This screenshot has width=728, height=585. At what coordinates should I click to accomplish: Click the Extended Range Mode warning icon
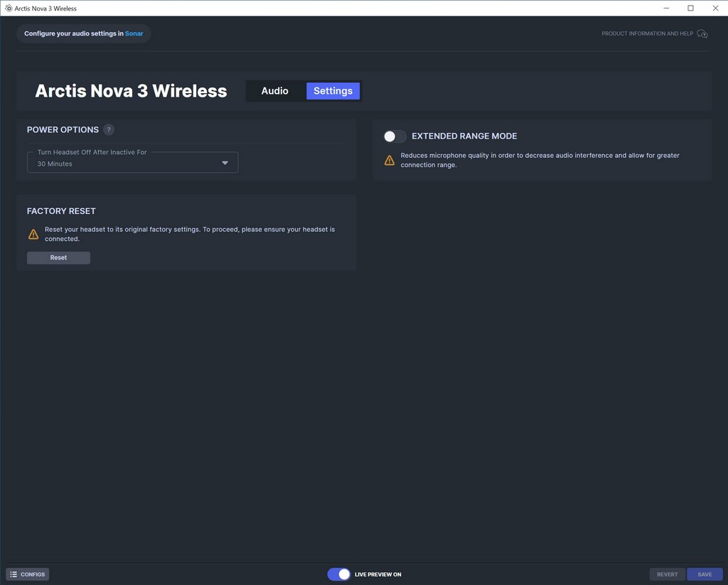[389, 160]
